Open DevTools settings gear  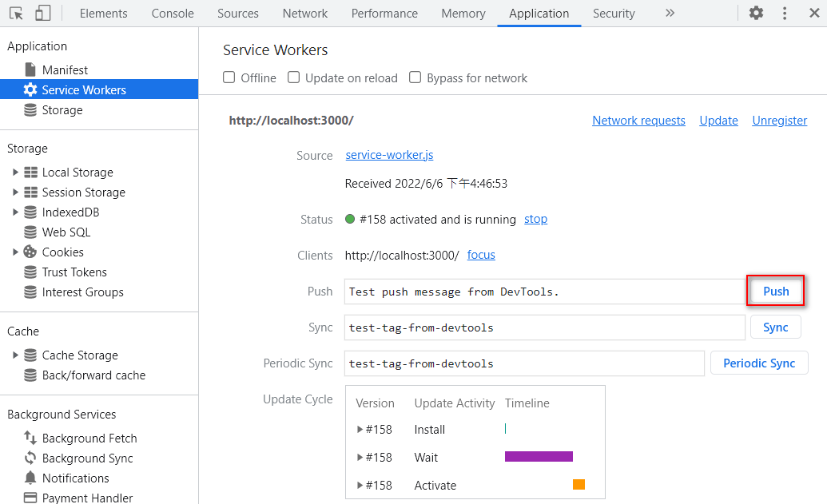tap(756, 14)
